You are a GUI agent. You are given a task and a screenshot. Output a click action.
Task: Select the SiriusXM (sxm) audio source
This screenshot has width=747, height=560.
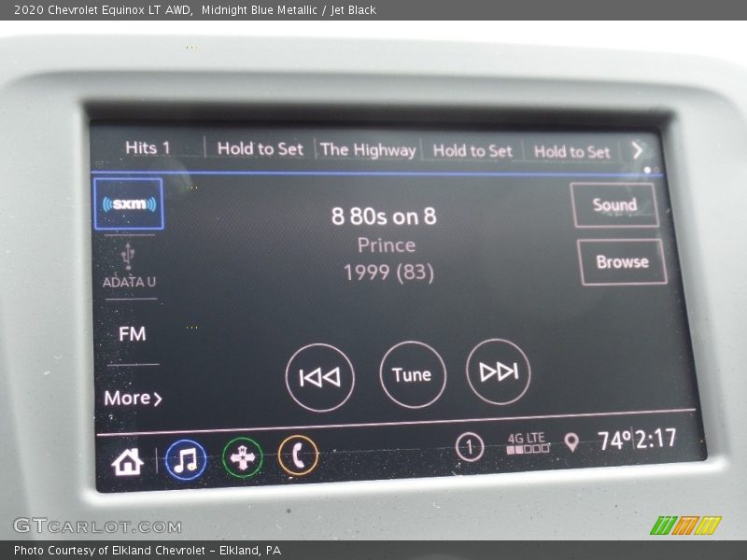point(129,203)
